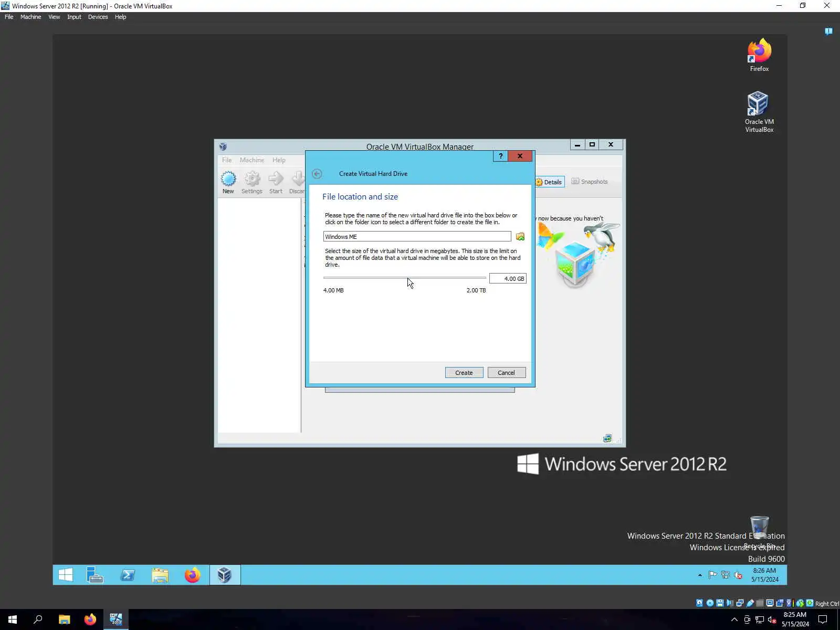Image resolution: width=840 pixels, height=630 pixels.
Task: Click the guest taskbar clock showing 8:26 AM
Action: 764,575
